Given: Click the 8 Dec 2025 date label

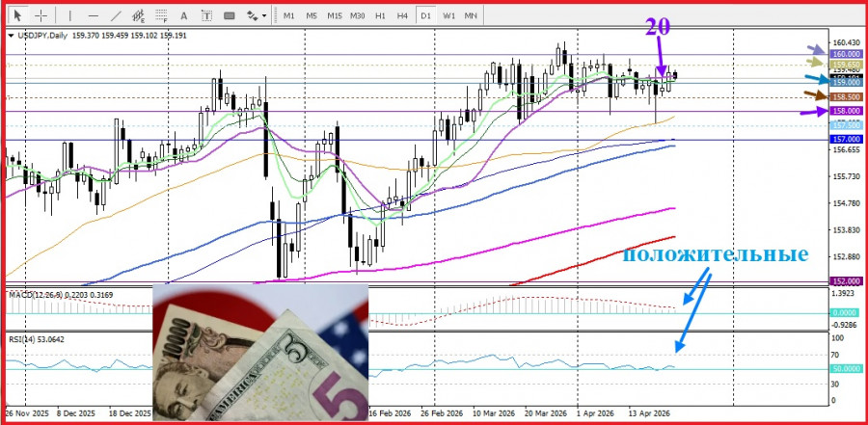Looking at the screenshot, I should pos(76,413).
